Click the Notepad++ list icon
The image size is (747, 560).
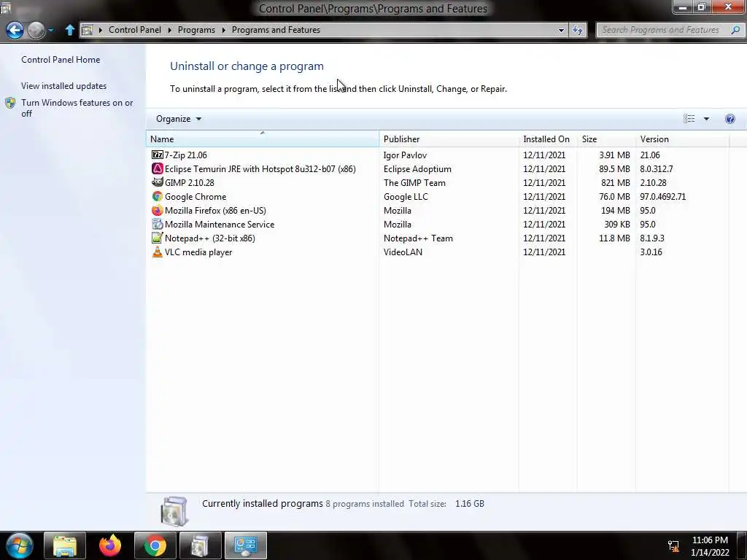[x=158, y=238]
